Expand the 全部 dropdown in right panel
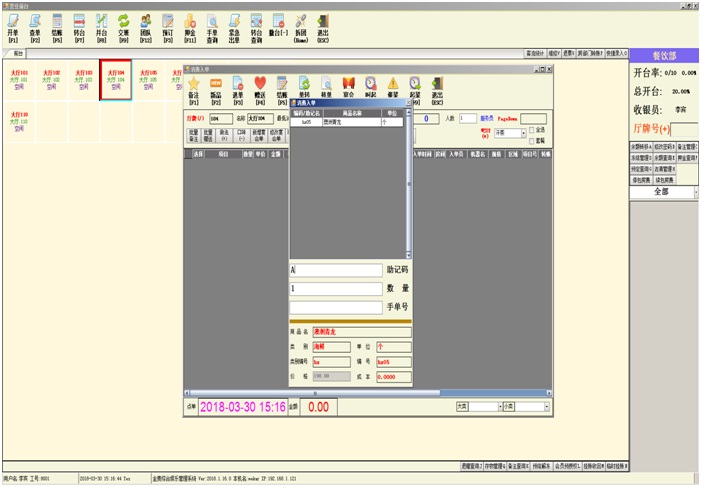 click(x=694, y=191)
